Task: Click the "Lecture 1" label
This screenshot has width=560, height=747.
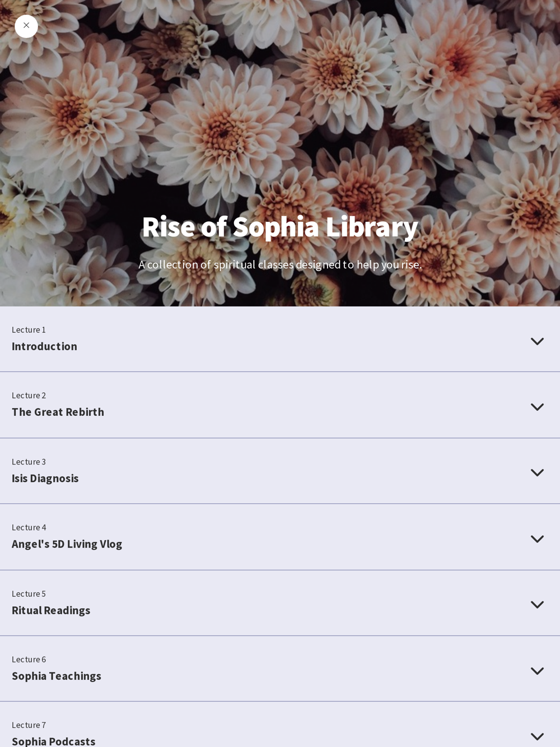Action: (x=29, y=330)
